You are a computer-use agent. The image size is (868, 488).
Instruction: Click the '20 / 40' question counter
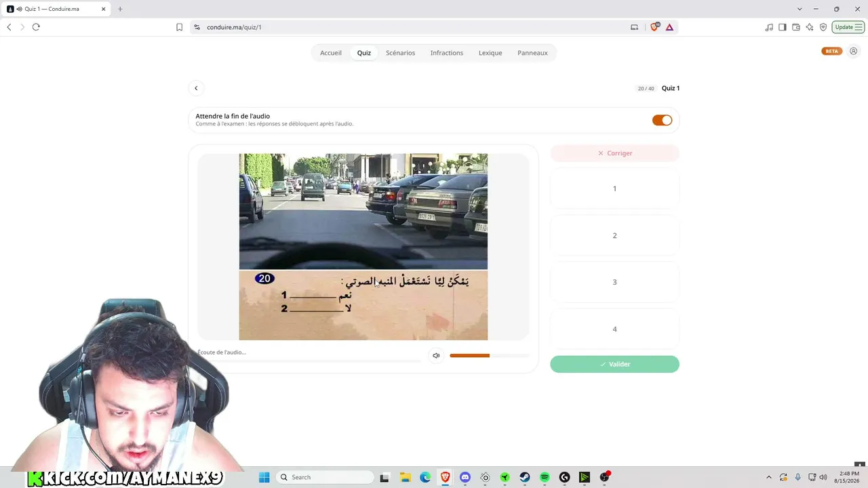click(646, 89)
